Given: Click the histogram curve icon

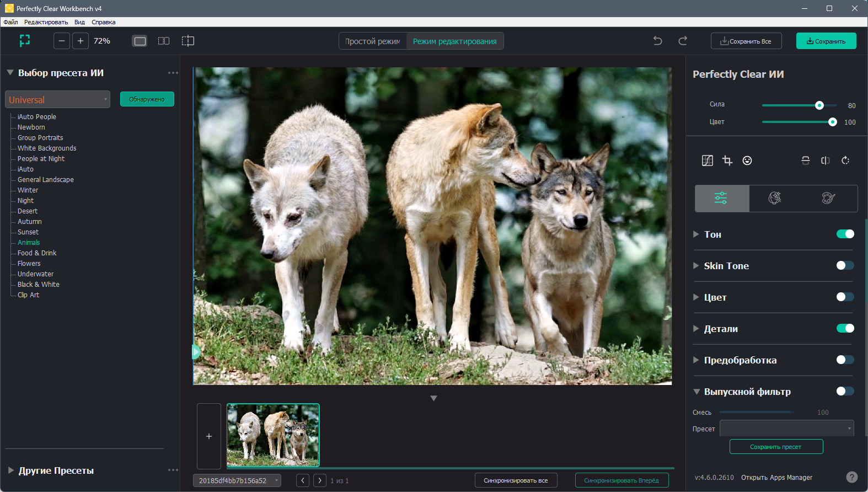Looking at the screenshot, I should point(708,161).
